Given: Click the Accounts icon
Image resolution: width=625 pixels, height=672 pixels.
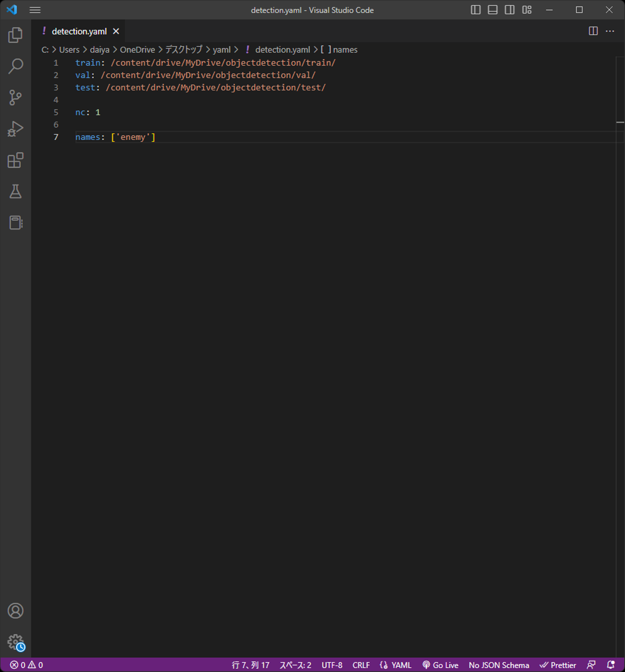Looking at the screenshot, I should (16, 611).
